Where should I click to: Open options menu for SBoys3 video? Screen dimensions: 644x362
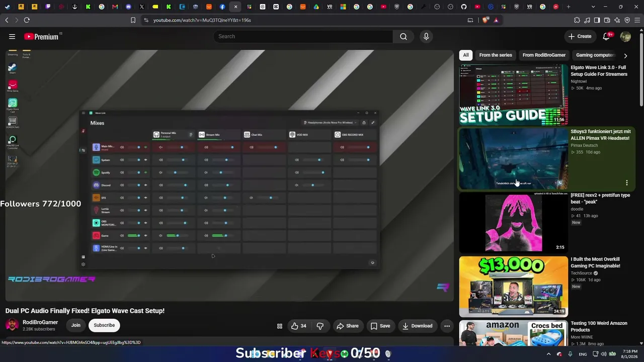pyautogui.click(x=627, y=183)
